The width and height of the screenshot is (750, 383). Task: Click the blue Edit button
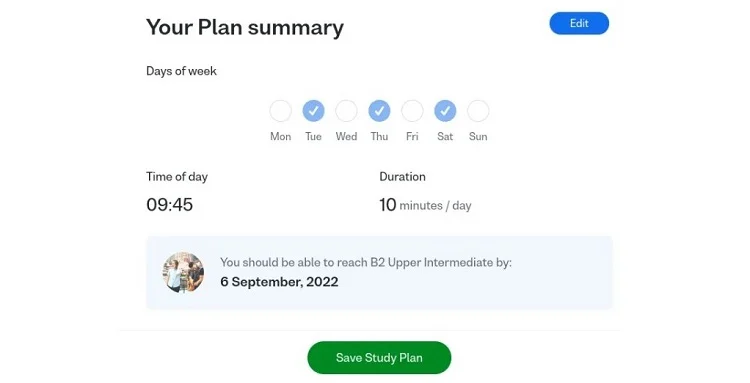[x=579, y=23]
